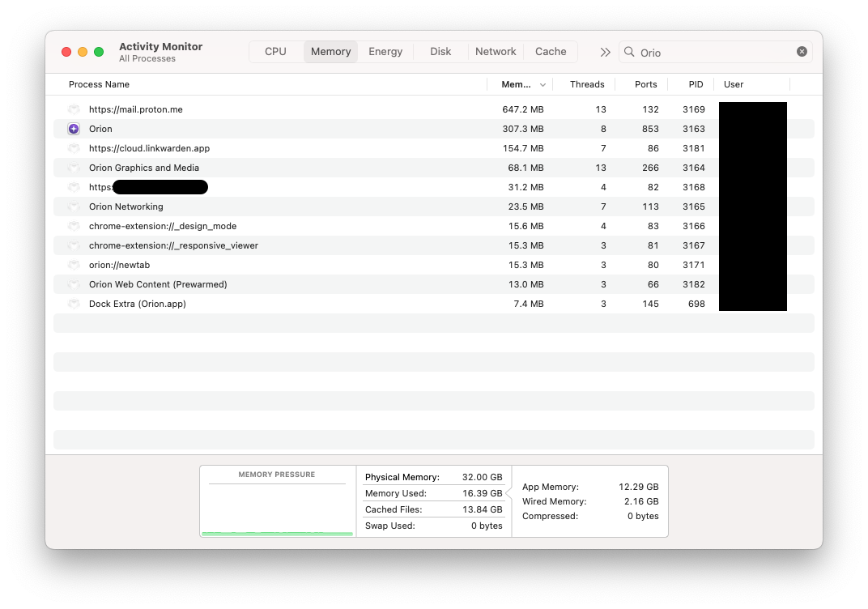Viewport: 868px width, 609px height.
Task: Clear the search field using the X button
Action: [802, 51]
